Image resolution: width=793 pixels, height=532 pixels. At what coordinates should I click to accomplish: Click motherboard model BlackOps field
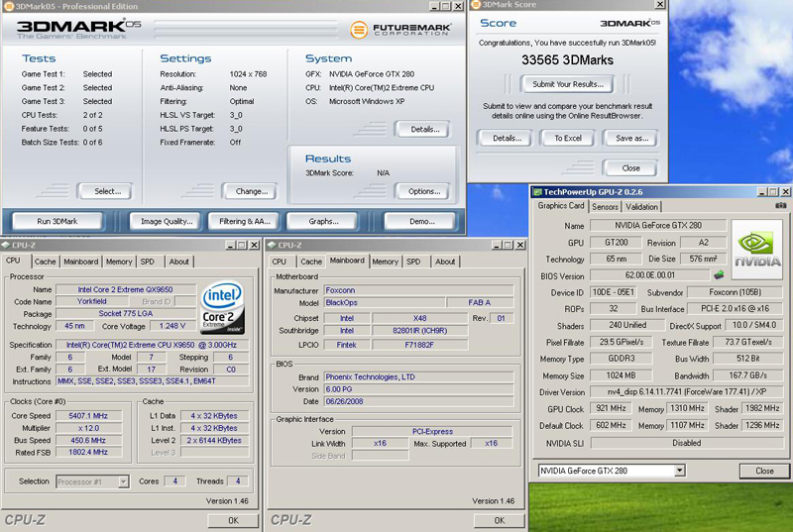(385, 302)
